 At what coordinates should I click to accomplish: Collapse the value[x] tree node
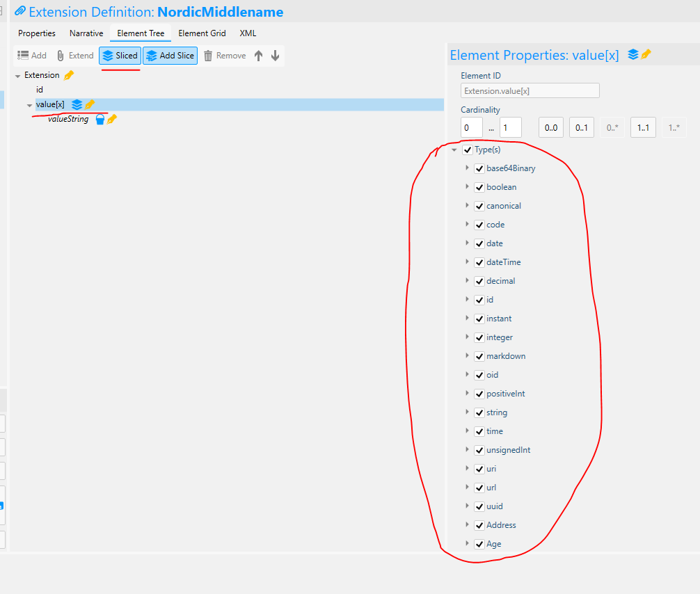click(x=29, y=105)
